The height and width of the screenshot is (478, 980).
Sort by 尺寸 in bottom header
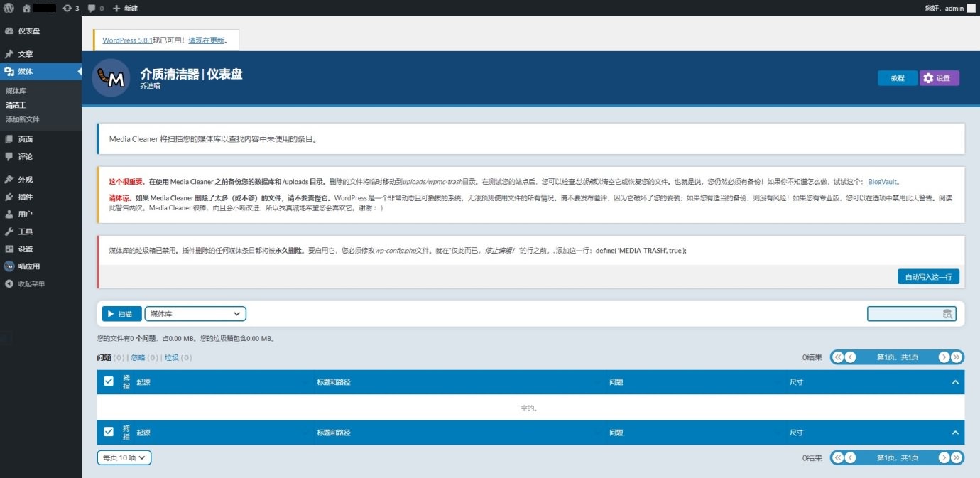(x=796, y=433)
